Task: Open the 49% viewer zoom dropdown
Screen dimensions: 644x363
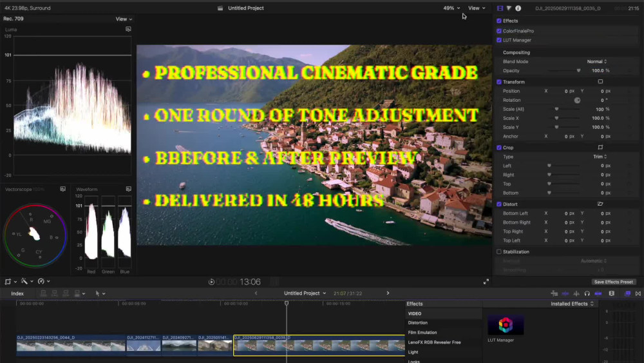Action: tap(451, 8)
